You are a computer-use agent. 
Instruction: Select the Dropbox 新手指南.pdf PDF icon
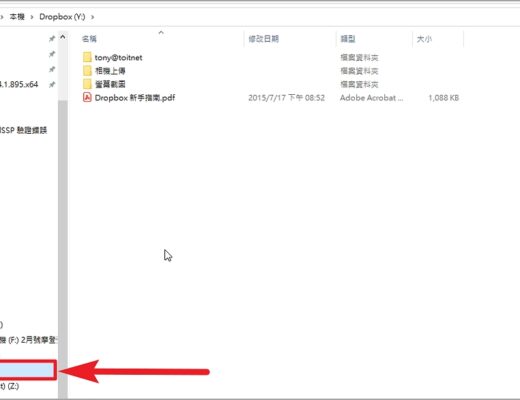click(87, 97)
